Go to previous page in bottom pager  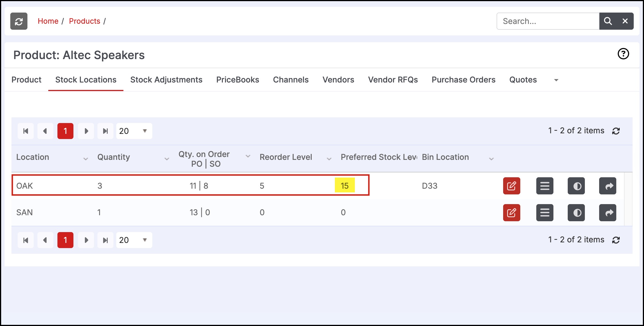[45, 240]
